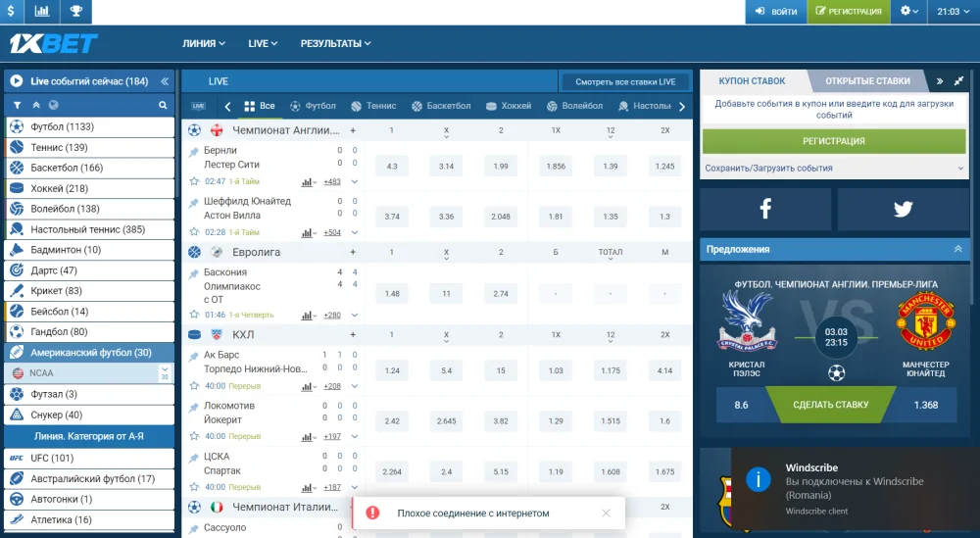Open the ЛИНИЯ menu
980x538 pixels.
point(204,43)
